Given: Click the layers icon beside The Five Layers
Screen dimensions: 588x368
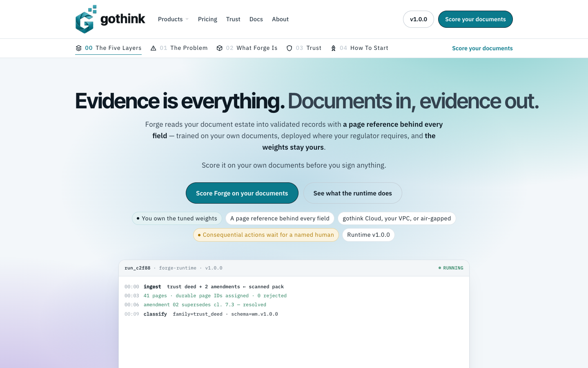Looking at the screenshot, I should [79, 48].
